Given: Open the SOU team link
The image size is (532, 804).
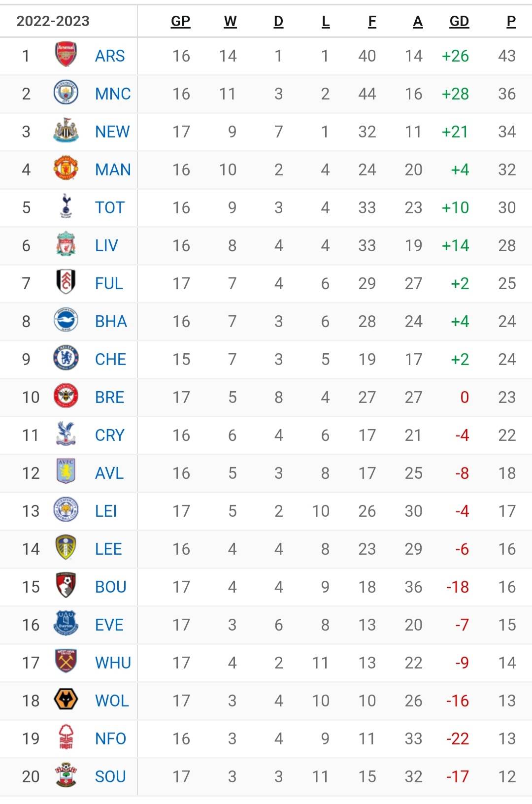Looking at the screenshot, I should coord(110,776).
